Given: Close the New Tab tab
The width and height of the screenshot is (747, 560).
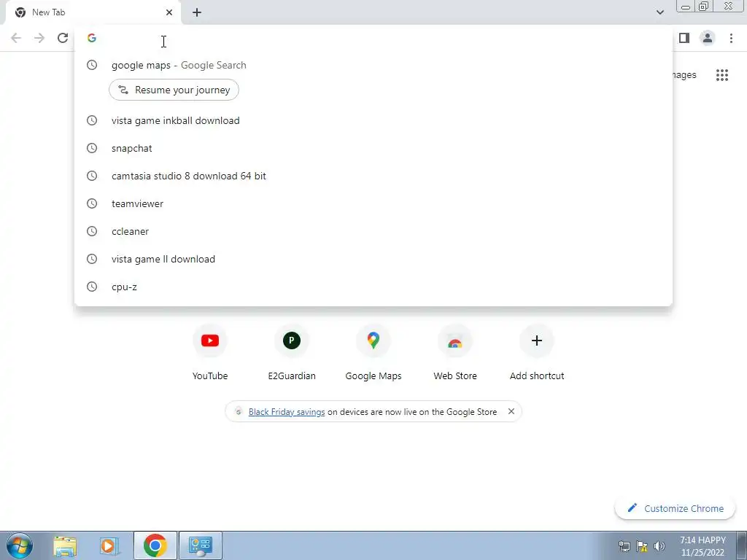Looking at the screenshot, I should [169, 12].
